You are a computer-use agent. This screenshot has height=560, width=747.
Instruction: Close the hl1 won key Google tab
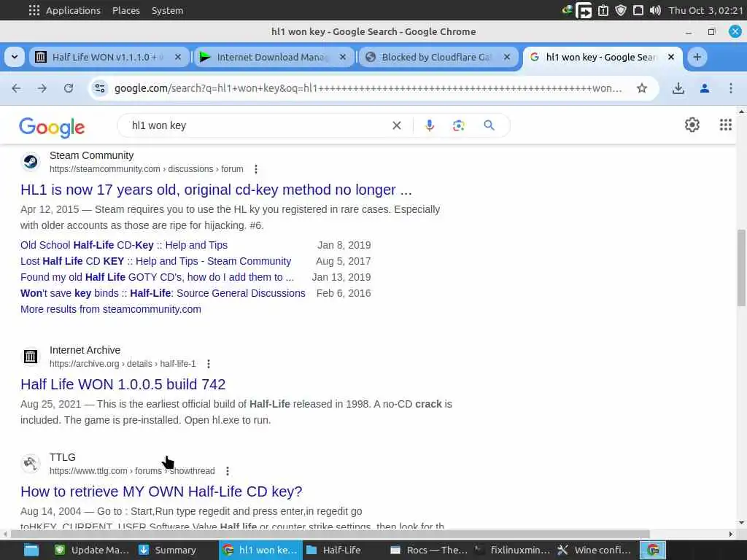pos(671,57)
